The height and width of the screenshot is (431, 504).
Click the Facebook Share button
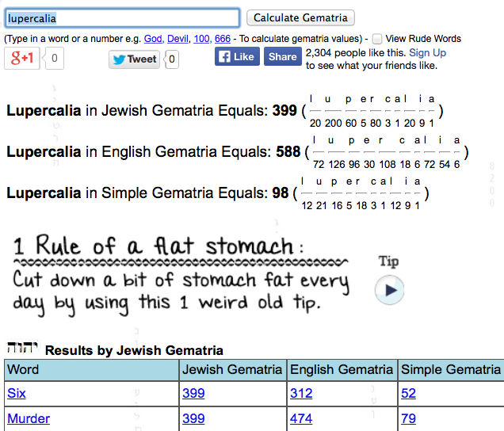(x=283, y=56)
